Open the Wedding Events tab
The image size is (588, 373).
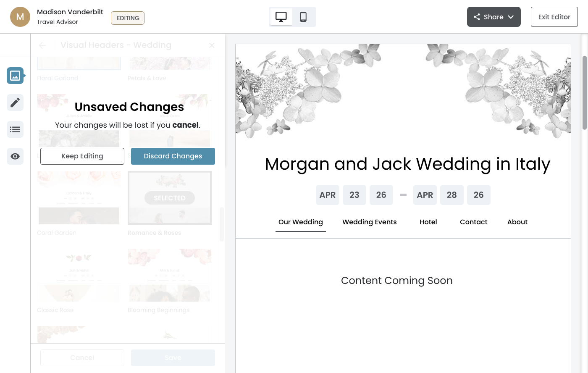click(x=369, y=222)
